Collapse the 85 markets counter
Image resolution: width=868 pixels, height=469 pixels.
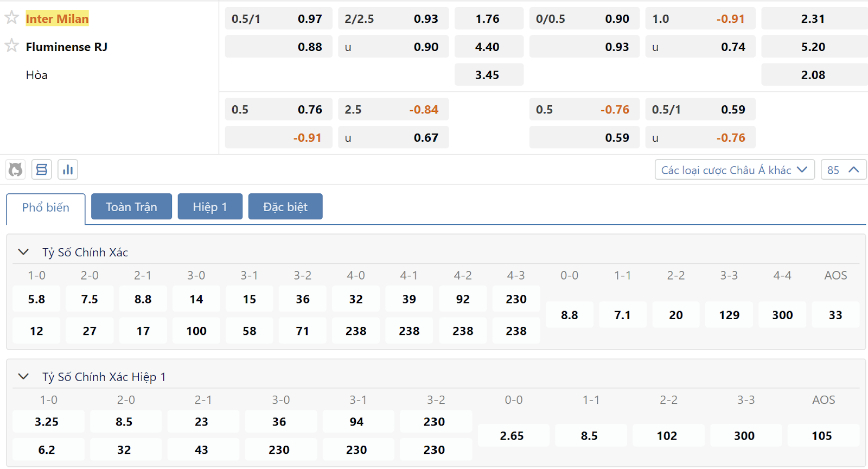click(x=844, y=170)
